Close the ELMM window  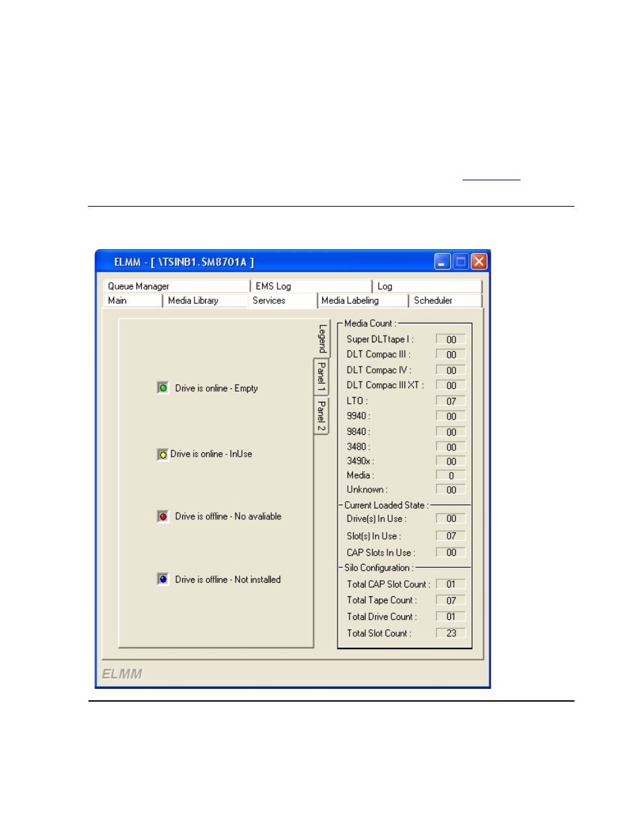479,262
